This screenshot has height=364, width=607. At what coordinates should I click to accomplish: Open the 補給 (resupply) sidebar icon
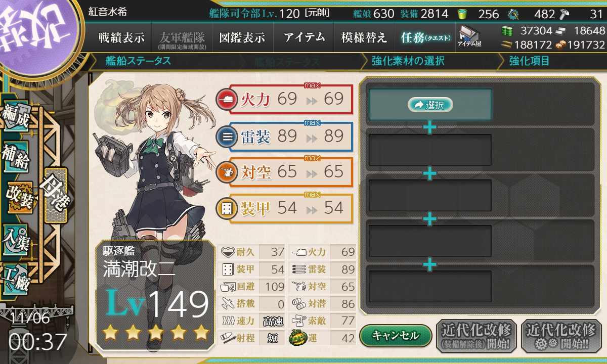click(x=16, y=158)
